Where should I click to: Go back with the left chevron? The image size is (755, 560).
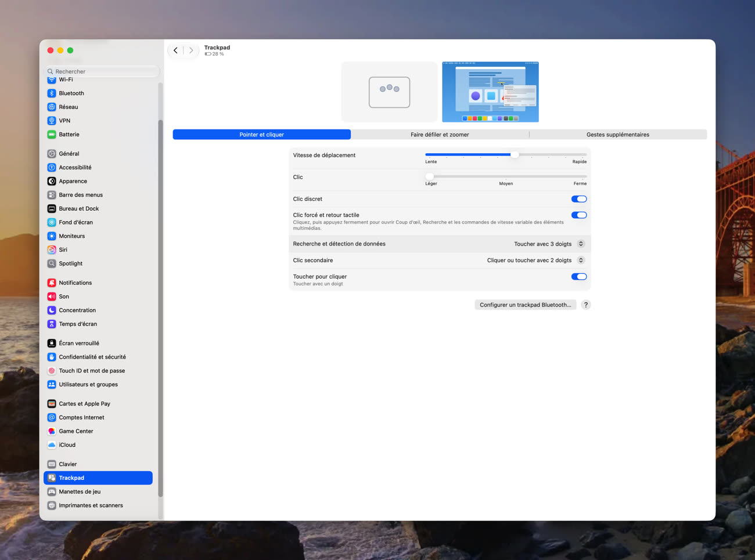click(175, 50)
